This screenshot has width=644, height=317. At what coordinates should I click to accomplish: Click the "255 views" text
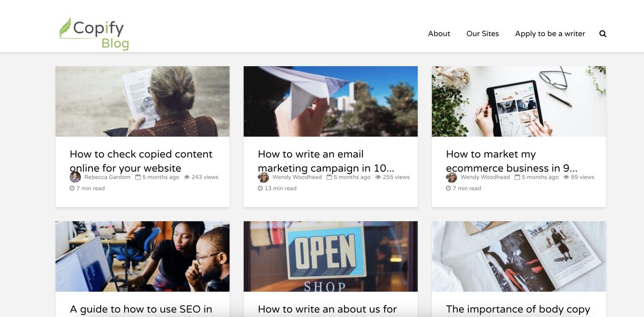click(396, 177)
